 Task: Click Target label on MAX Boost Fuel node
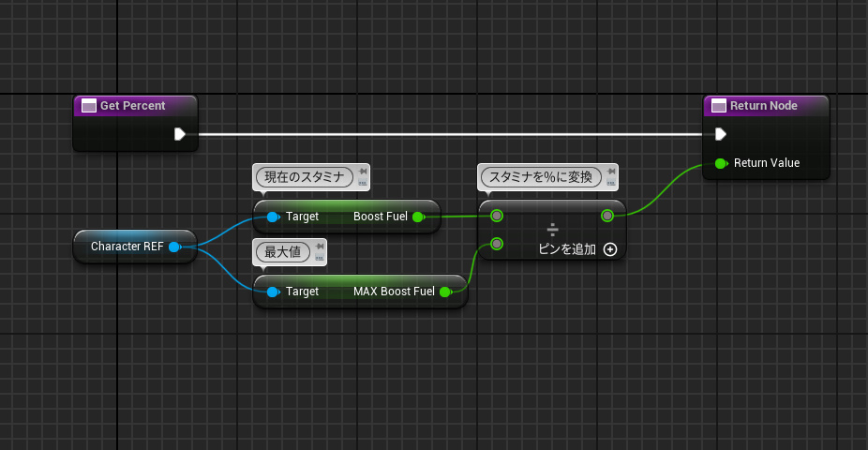click(302, 292)
